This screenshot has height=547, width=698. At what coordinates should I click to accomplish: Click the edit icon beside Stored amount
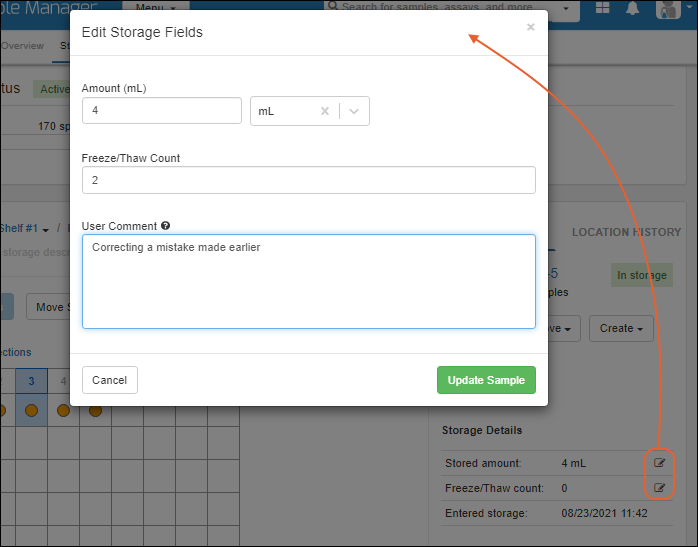(659, 463)
